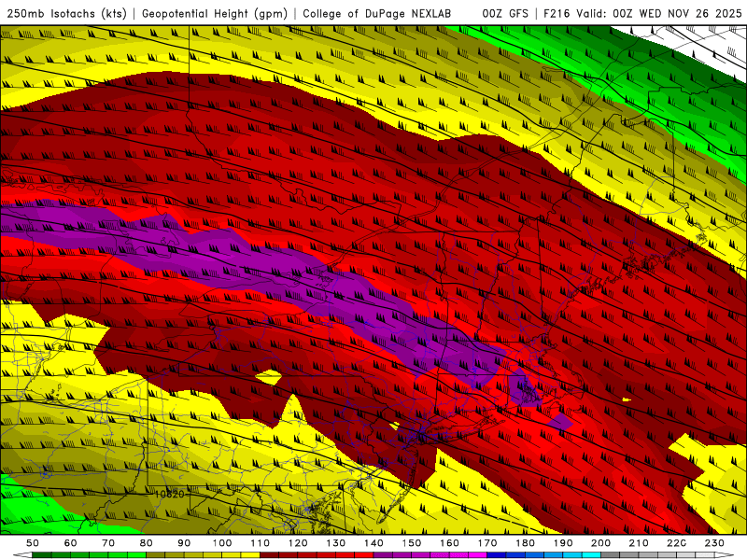Click the '130' value on the color scale

pyautogui.click(x=336, y=543)
